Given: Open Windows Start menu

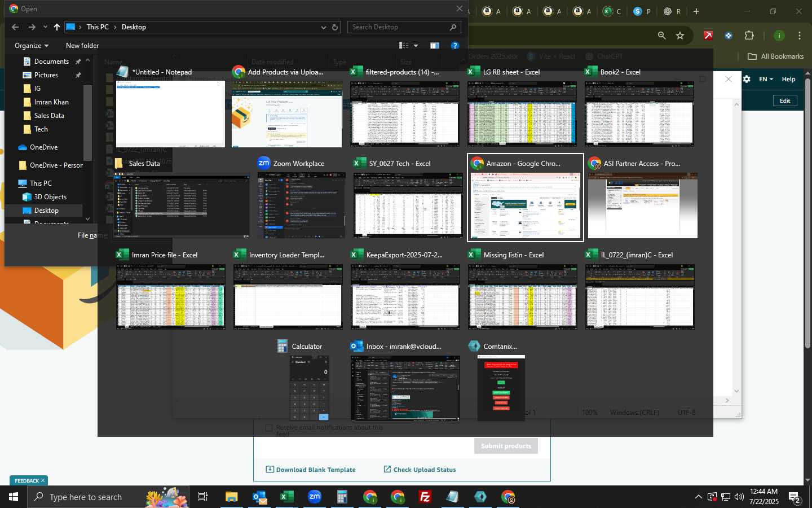Looking at the screenshot, I should click(x=14, y=497).
